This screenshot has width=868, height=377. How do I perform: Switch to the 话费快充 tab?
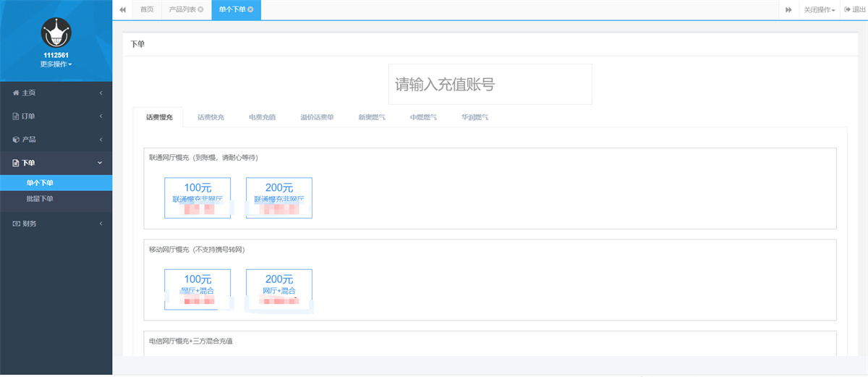coord(210,117)
